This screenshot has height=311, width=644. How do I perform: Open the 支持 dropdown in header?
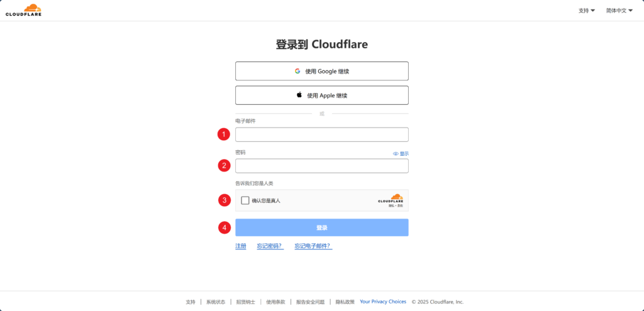click(x=587, y=11)
